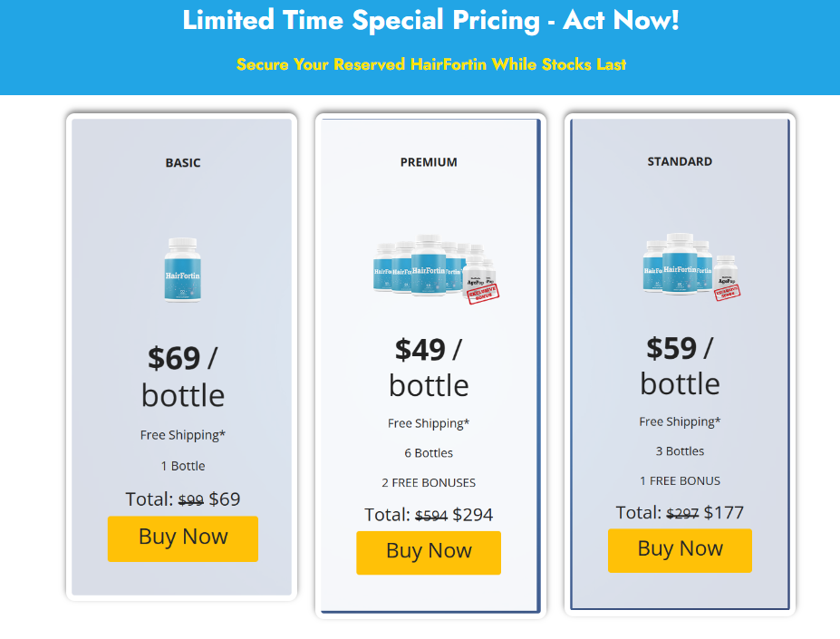Click the $69 / bottle price text
The image size is (840, 639).
[x=183, y=377]
